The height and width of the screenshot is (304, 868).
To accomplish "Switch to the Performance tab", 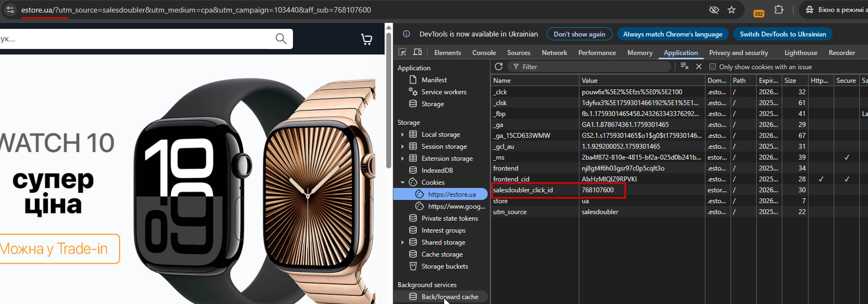I will click(597, 53).
